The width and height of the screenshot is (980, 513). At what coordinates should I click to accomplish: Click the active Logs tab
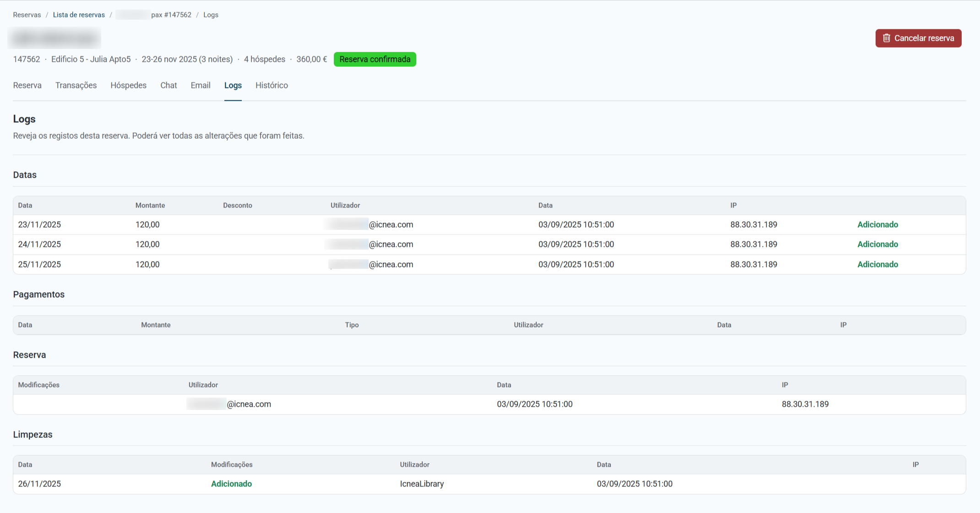pyautogui.click(x=233, y=85)
